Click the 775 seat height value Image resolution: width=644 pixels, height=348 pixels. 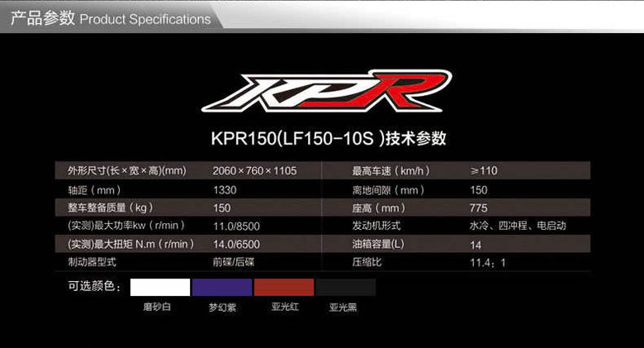pos(479,207)
